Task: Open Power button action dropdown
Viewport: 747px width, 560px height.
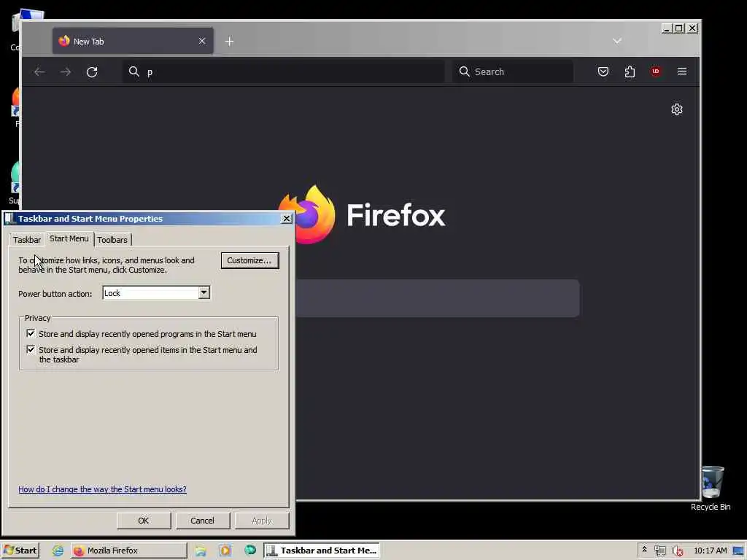Action: pos(204,293)
